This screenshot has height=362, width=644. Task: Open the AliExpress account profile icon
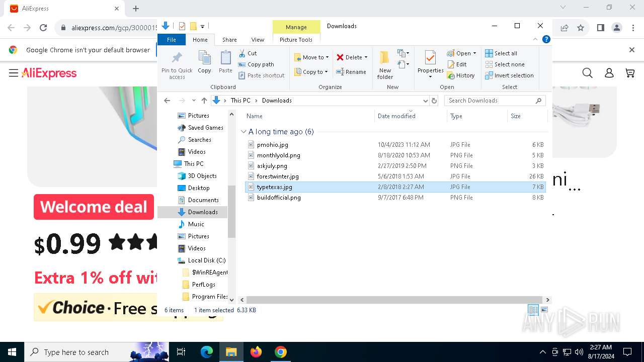point(609,73)
